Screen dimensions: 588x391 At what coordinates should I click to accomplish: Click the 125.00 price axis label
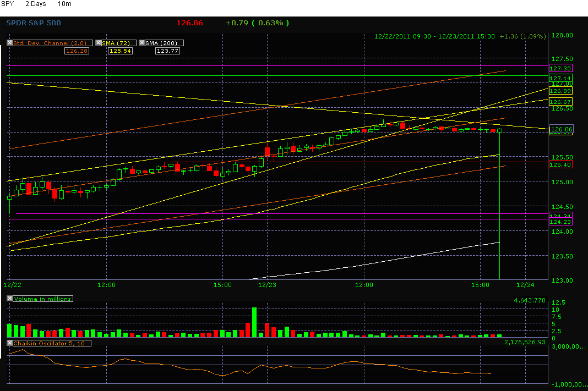(x=562, y=182)
